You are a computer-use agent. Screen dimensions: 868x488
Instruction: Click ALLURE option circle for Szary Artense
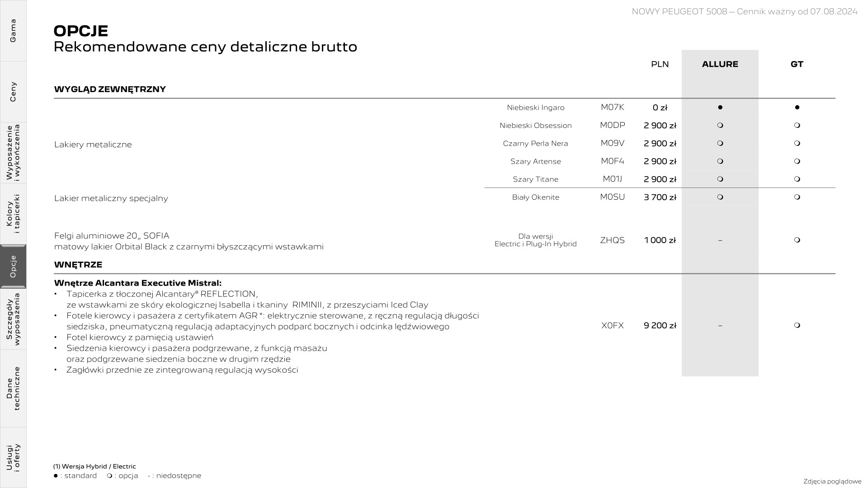720,161
